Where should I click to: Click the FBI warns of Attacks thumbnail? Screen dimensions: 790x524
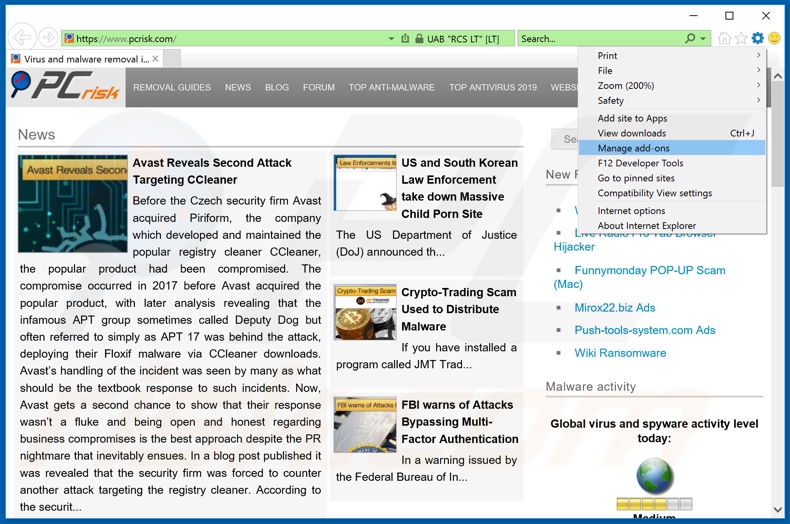365,425
